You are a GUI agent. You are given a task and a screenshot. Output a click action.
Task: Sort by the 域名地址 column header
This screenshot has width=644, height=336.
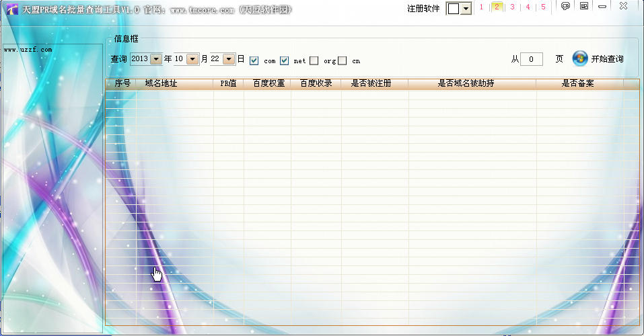click(x=161, y=84)
